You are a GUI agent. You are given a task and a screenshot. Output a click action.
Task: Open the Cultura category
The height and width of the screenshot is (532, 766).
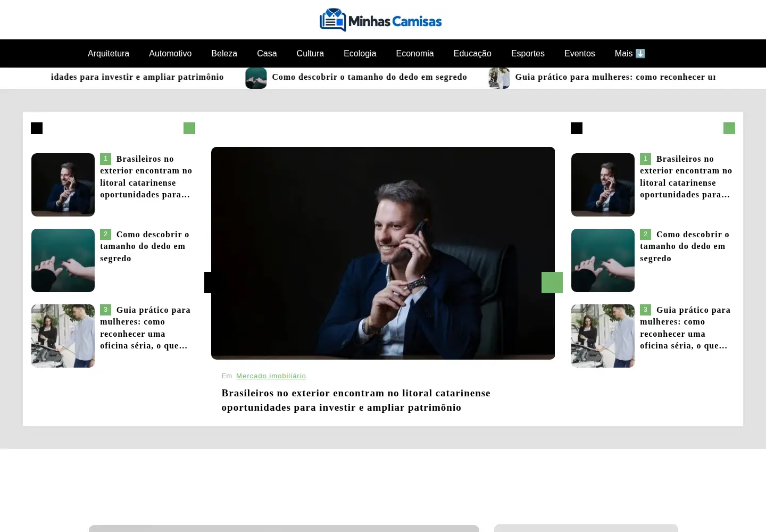tap(310, 53)
